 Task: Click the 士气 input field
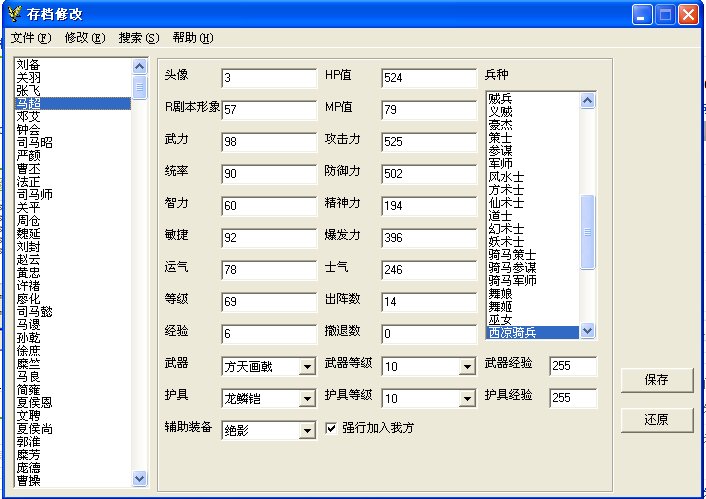(x=429, y=270)
